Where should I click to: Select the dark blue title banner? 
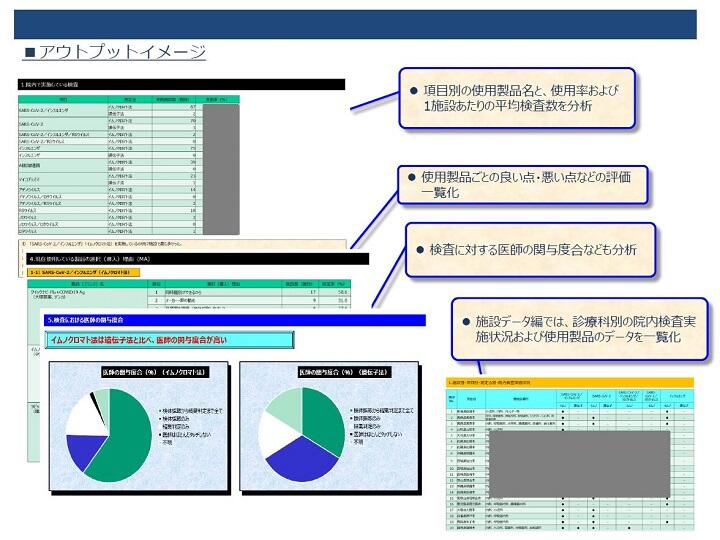pyautogui.click(x=355, y=24)
